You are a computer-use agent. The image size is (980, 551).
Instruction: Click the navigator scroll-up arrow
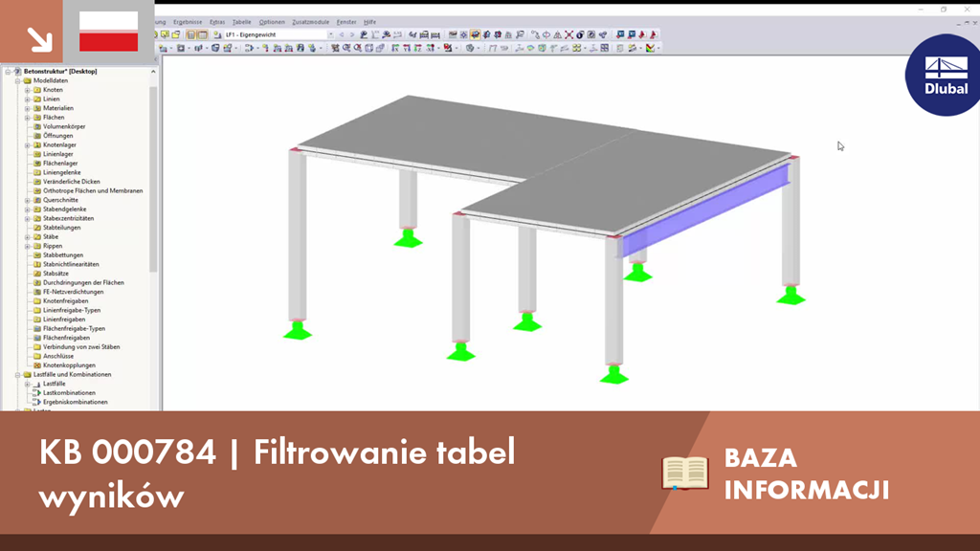153,72
